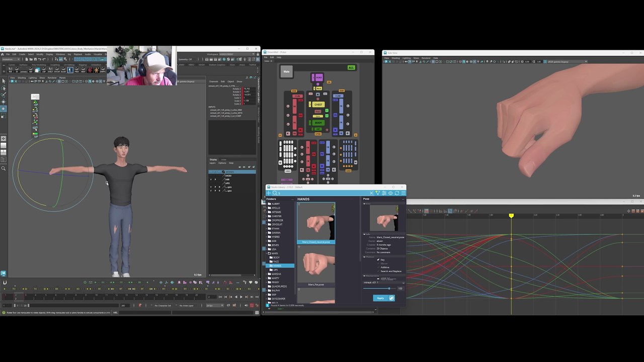The height and width of the screenshot is (362, 644).
Task: Click the BLAST shelf button in Maya
Action: (63, 70)
